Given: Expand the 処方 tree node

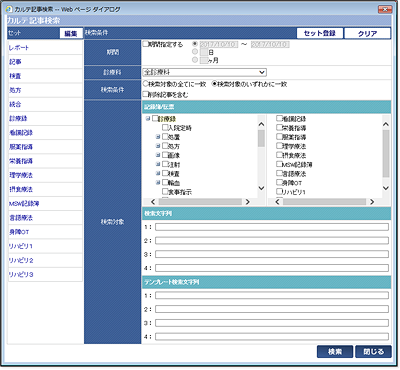Looking at the screenshot, I should click(x=158, y=146).
